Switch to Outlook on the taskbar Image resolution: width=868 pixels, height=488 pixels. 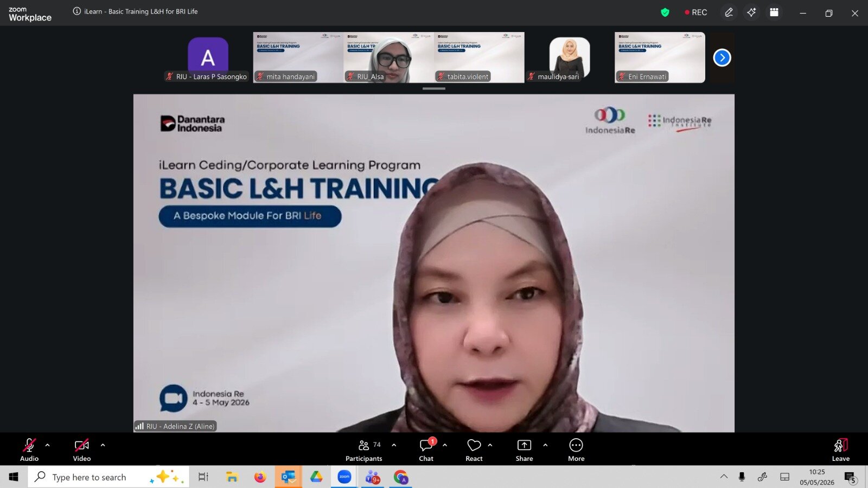[288, 477]
